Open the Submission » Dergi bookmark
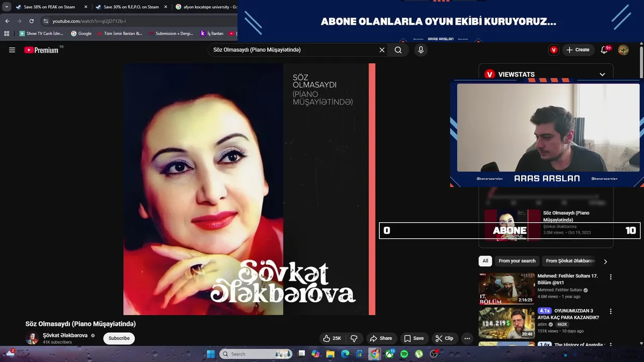This screenshot has width=644, height=362. 171,34
